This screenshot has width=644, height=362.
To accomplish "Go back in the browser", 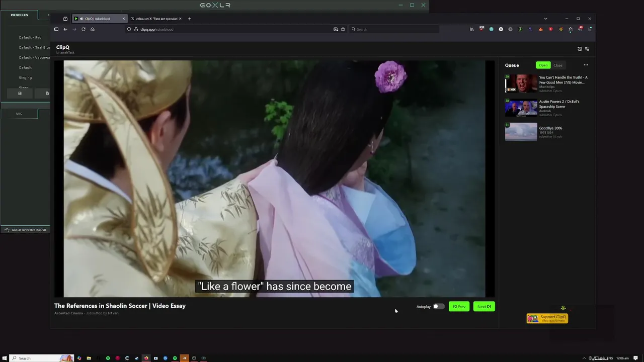I will click(x=65, y=29).
